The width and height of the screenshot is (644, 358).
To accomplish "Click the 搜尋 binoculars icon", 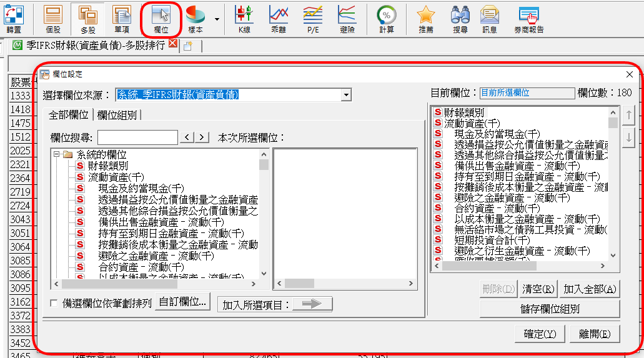I will coord(460,19).
